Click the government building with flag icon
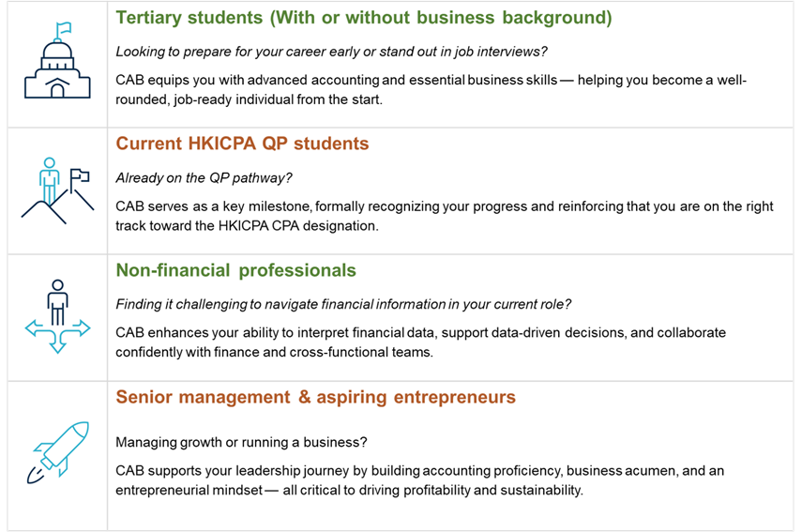The width and height of the screenshot is (802, 532). pos(55,63)
